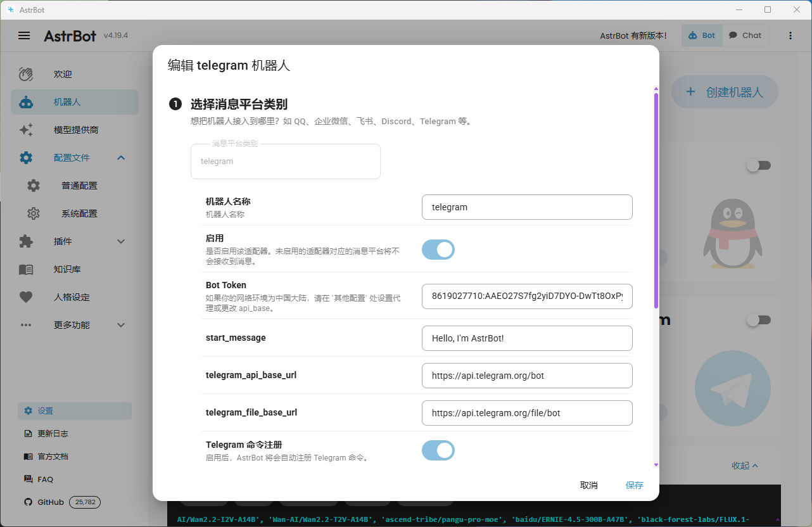812x527 pixels.
Task: Click the Bot Token input field
Action: (x=527, y=296)
